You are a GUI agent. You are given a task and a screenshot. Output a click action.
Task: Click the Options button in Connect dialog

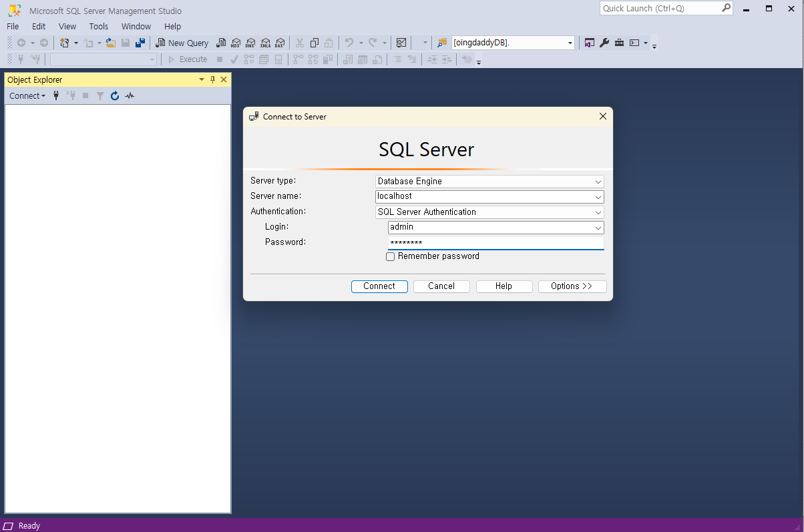(572, 286)
